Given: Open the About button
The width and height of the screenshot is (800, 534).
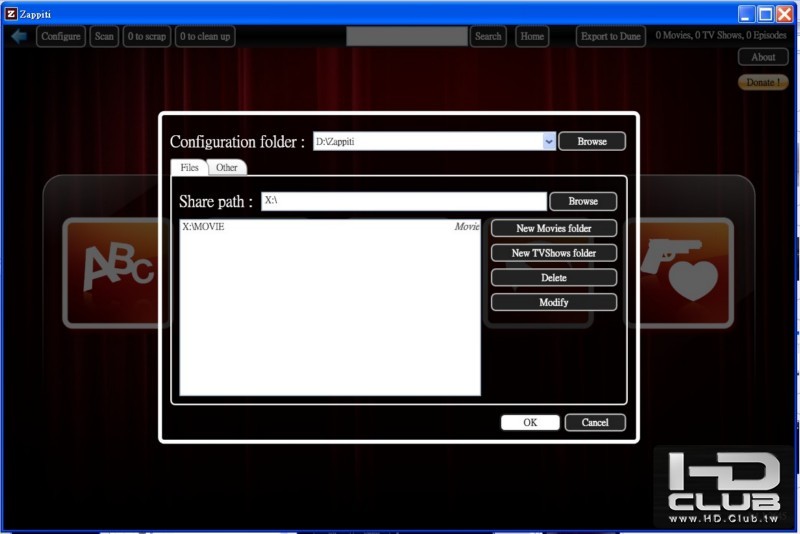Looking at the screenshot, I should pos(763,57).
